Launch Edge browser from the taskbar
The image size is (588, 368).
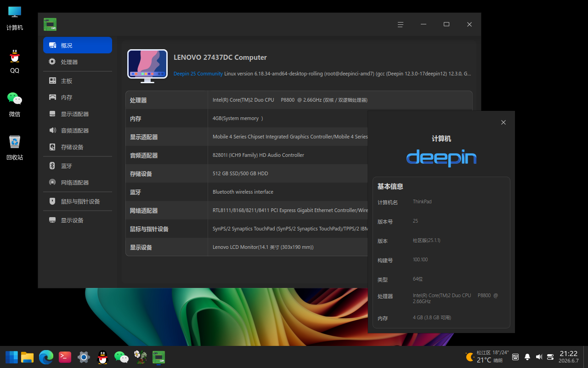[x=46, y=357]
